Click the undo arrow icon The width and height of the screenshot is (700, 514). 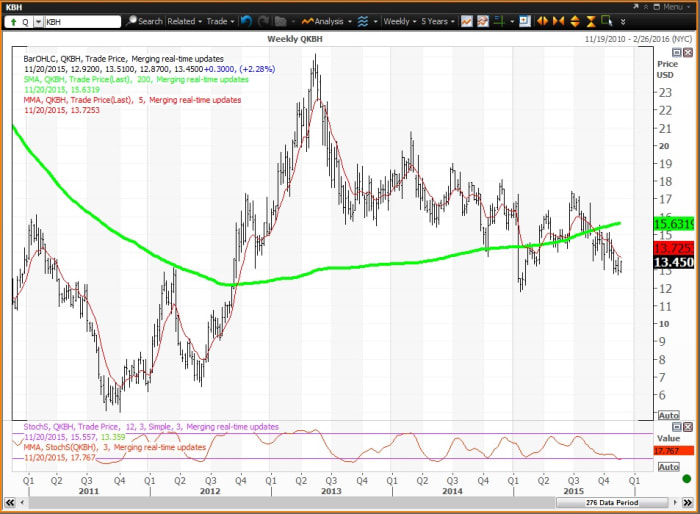point(246,20)
